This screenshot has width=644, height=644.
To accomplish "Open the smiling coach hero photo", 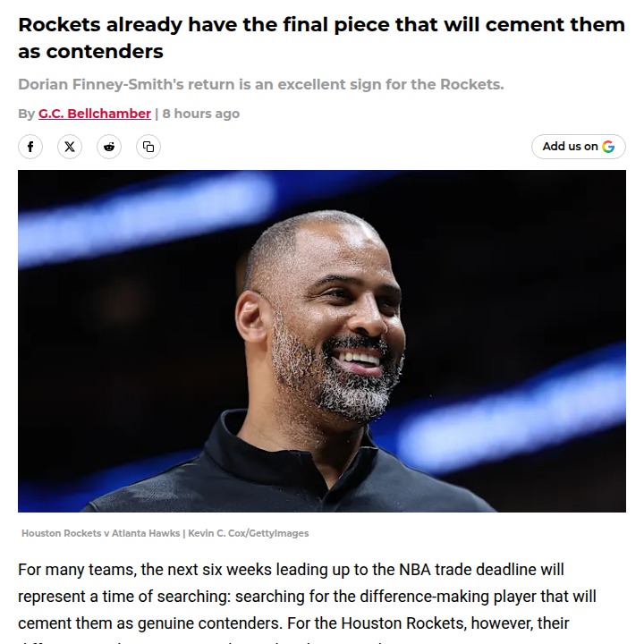I will pyautogui.click(x=322, y=341).
